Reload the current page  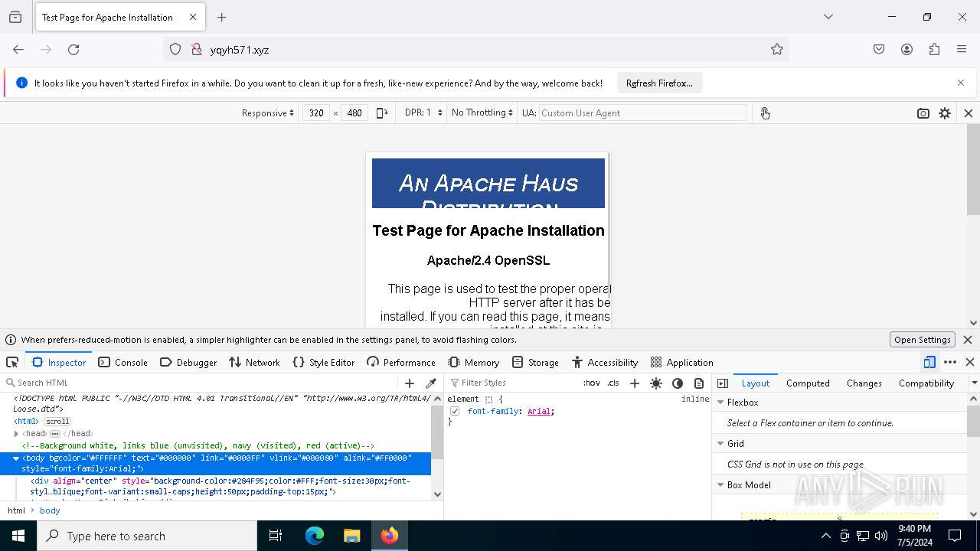(x=73, y=49)
